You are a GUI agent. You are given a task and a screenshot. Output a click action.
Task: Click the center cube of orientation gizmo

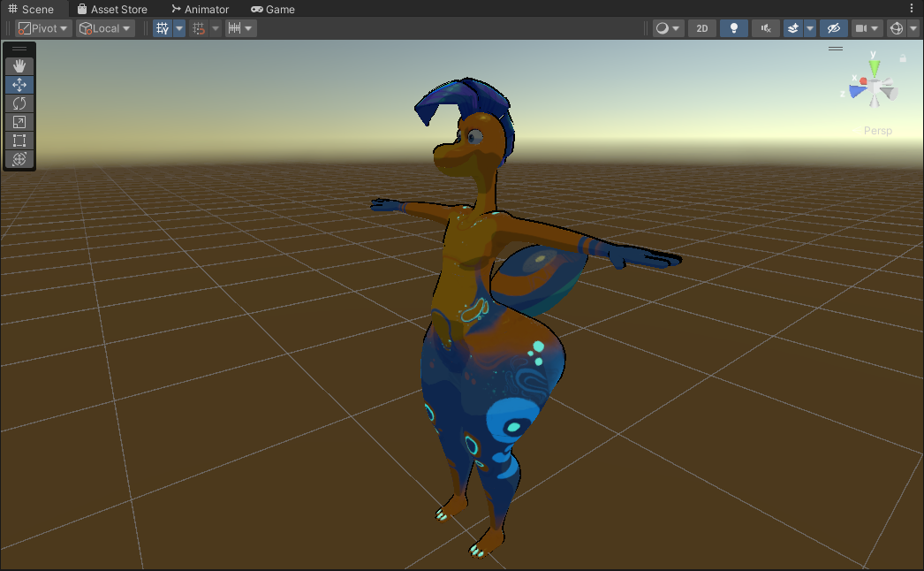(x=875, y=88)
